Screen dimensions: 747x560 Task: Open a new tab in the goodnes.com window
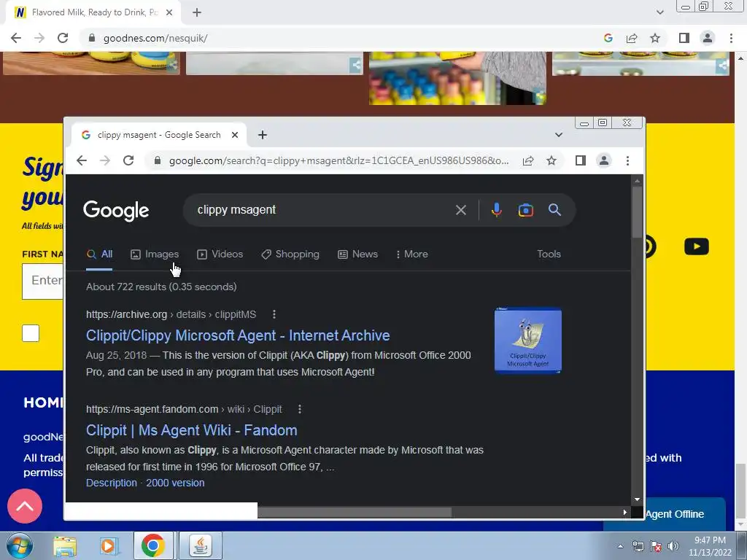tap(197, 12)
